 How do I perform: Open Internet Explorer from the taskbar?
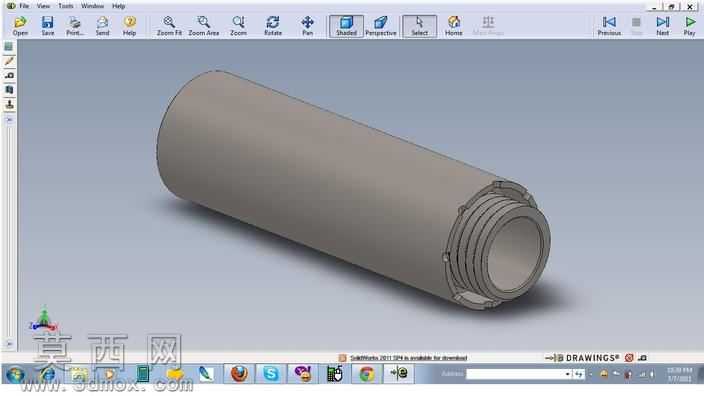point(47,374)
